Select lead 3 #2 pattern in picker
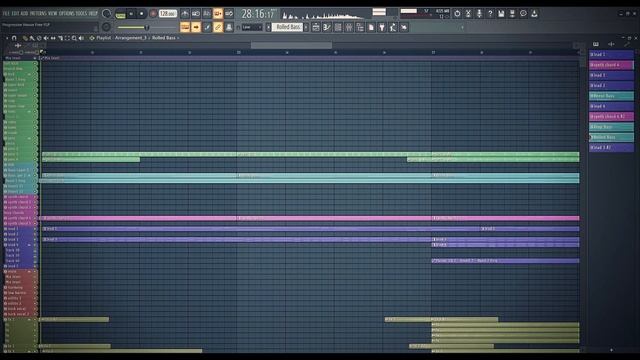Image resolution: width=640 pixels, height=360 pixels. 611,147
